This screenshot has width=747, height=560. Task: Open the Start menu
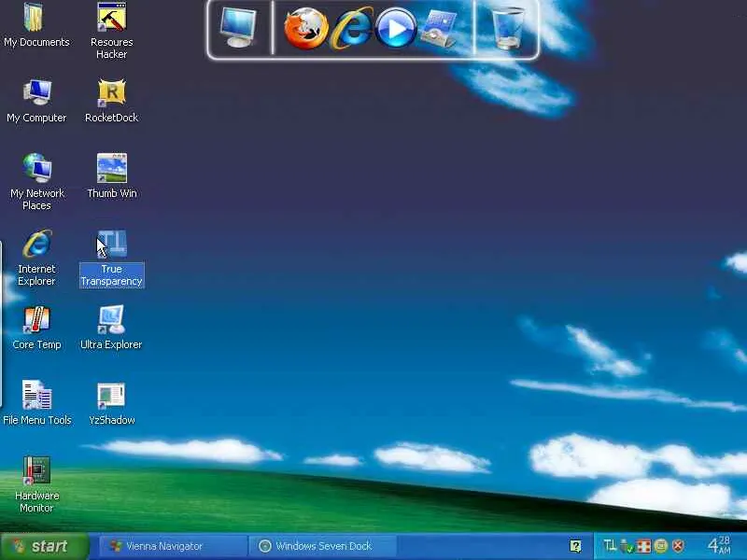click(45, 546)
